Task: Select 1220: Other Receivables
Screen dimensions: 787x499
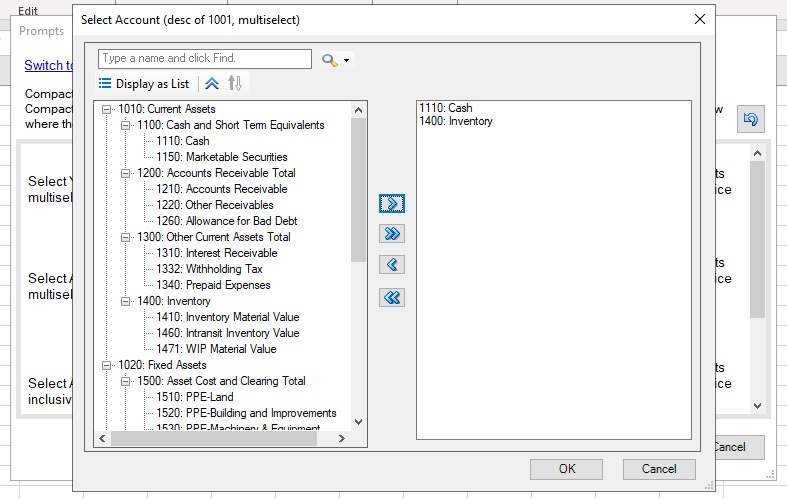Action: coord(214,205)
